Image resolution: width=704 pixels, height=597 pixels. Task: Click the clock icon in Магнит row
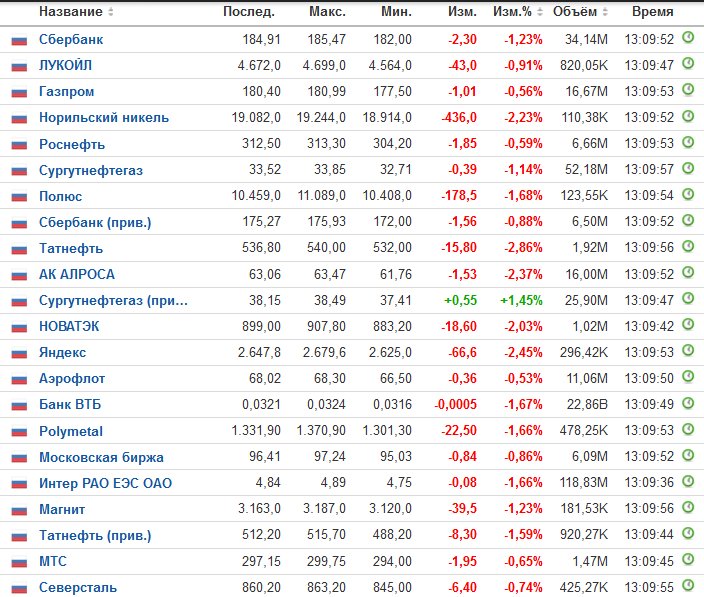tap(688, 507)
